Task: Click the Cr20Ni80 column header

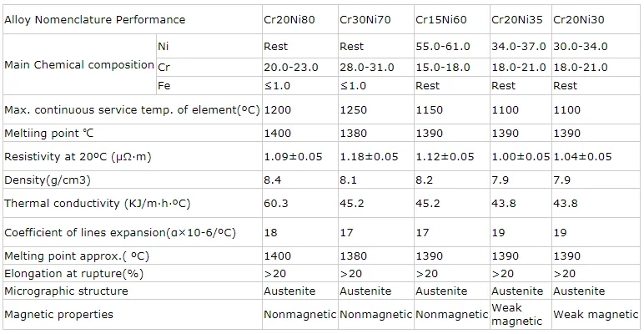Action: pyautogui.click(x=289, y=19)
